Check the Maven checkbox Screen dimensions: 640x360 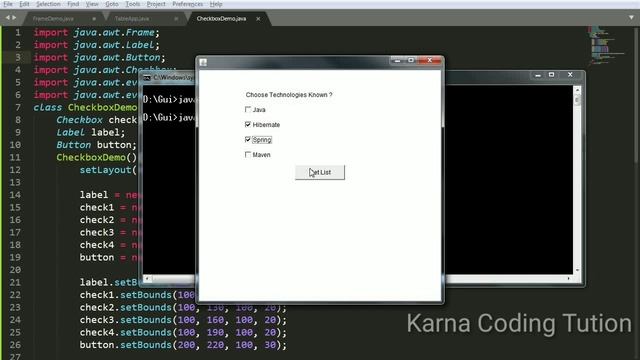pos(248,155)
